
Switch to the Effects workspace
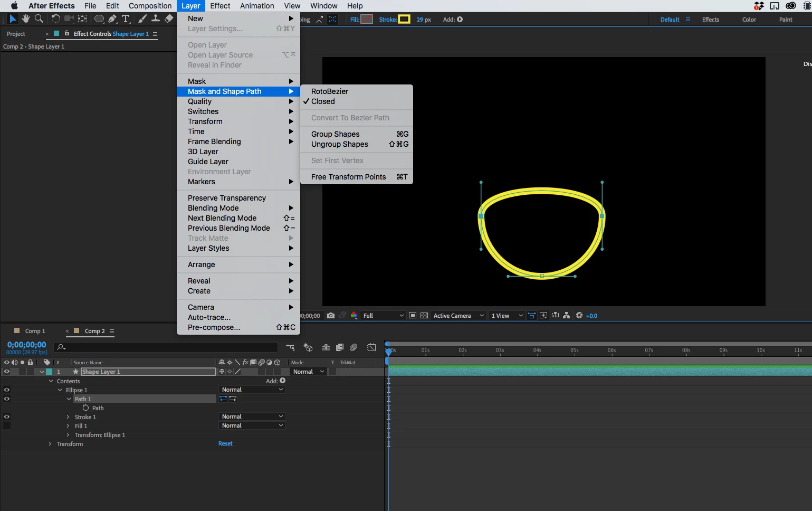(710, 20)
